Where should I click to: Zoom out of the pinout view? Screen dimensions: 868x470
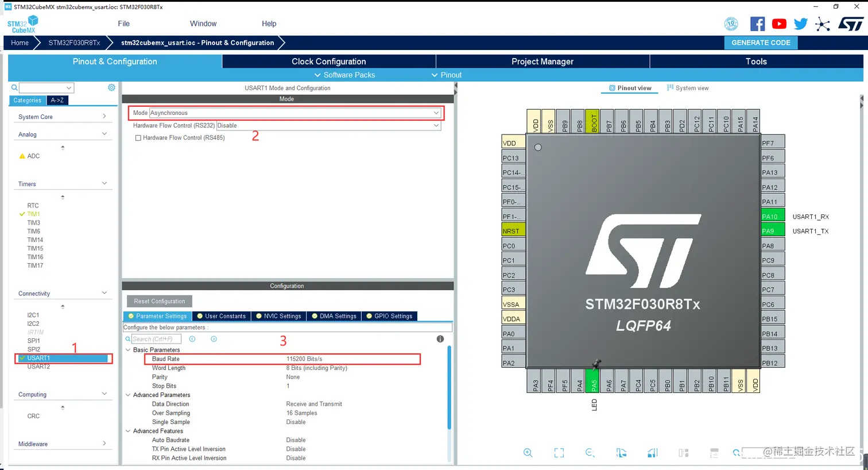[x=590, y=453]
